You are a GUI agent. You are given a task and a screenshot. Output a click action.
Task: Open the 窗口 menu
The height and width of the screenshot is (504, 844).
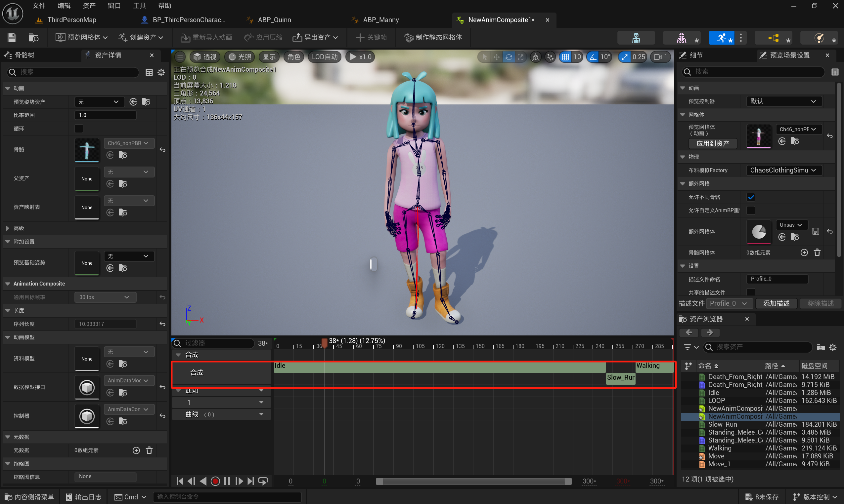click(x=114, y=5)
